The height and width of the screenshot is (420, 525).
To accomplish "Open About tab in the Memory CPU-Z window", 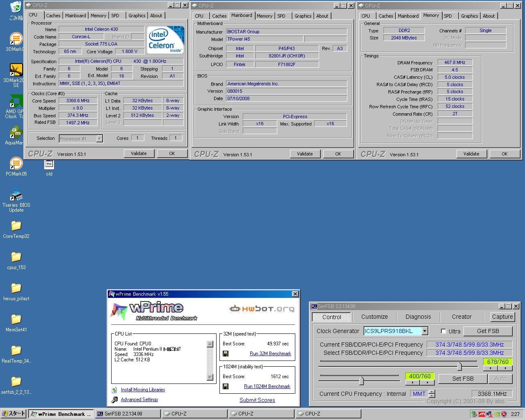I will [x=488, y=16].
